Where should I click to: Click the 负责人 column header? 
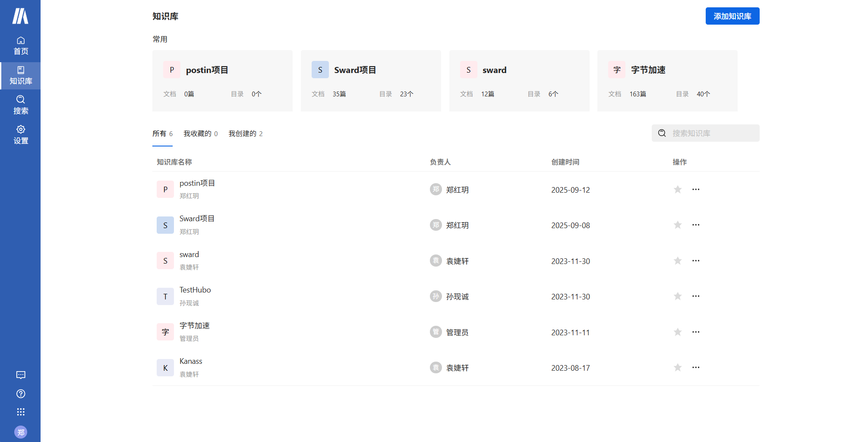click(440, 162)
